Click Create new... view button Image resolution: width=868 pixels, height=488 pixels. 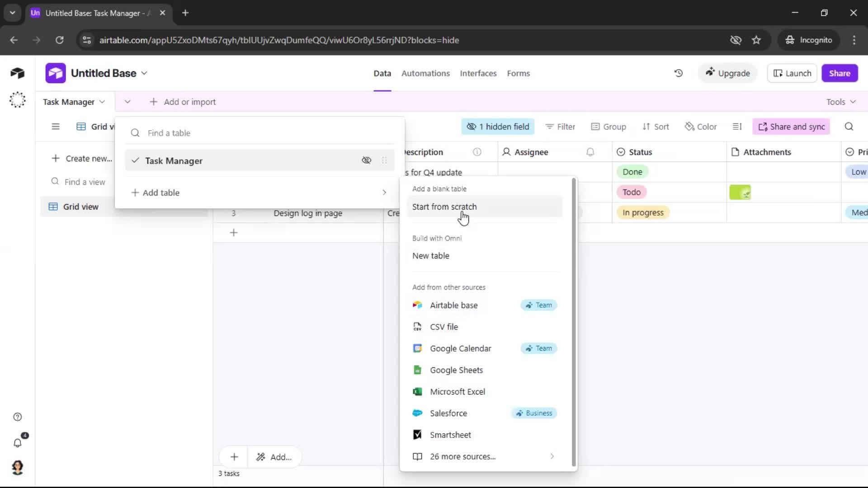[82, 159]
